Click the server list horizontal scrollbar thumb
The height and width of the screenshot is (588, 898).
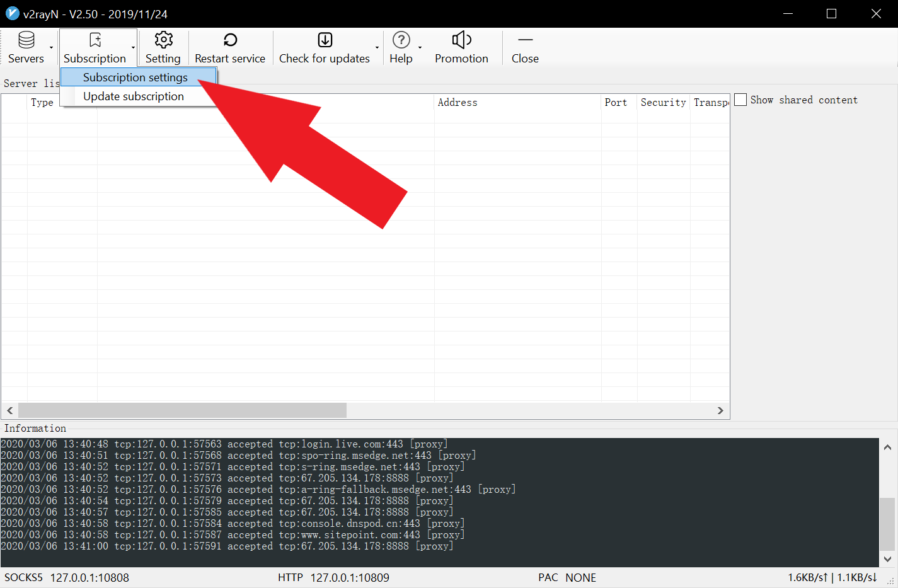pos(182,410)
